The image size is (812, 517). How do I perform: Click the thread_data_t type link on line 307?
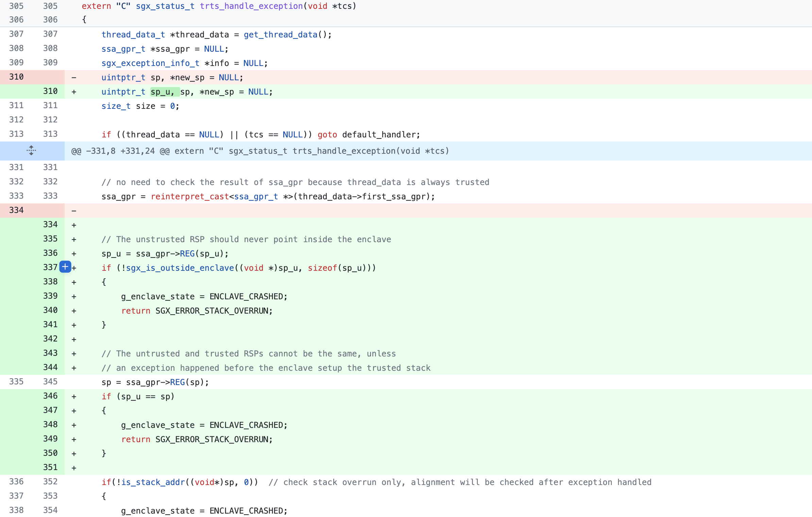(x=133, y=34)
